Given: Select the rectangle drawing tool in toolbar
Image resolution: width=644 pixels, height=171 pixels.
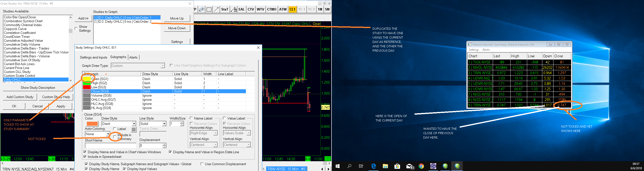Looking at the screenshot, I should pyautogui.click(x=209, y=10).
